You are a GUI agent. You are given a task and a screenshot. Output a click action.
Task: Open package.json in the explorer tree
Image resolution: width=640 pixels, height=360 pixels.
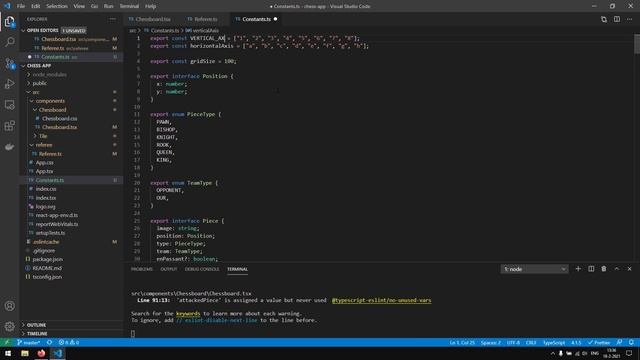(47, 259)
